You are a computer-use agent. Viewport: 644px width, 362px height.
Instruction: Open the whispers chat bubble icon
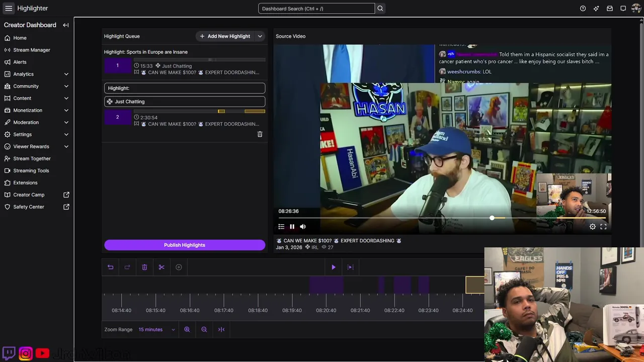pos(623,8)
